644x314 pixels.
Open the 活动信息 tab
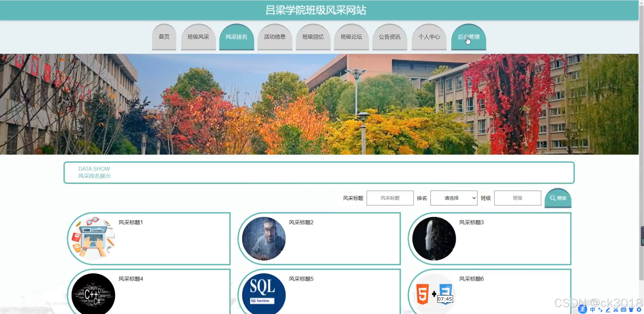pos(275,37)
